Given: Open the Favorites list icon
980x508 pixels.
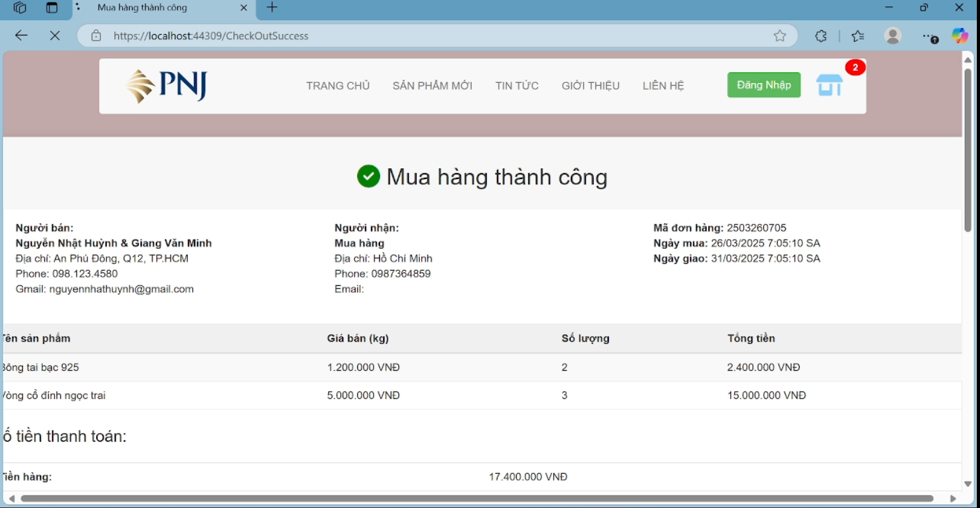Looking at the screenshot, I should pos(857,36).
